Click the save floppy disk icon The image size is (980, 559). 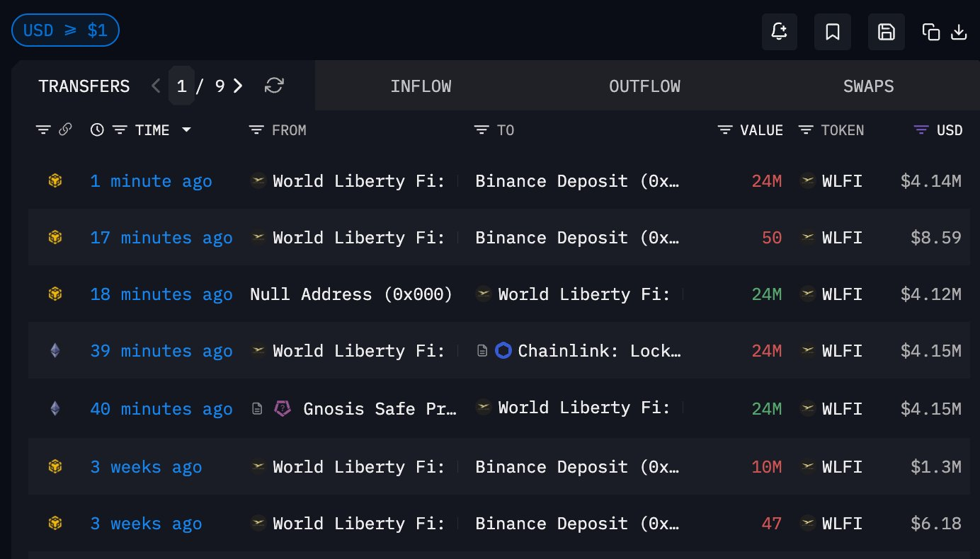(886, 32)
